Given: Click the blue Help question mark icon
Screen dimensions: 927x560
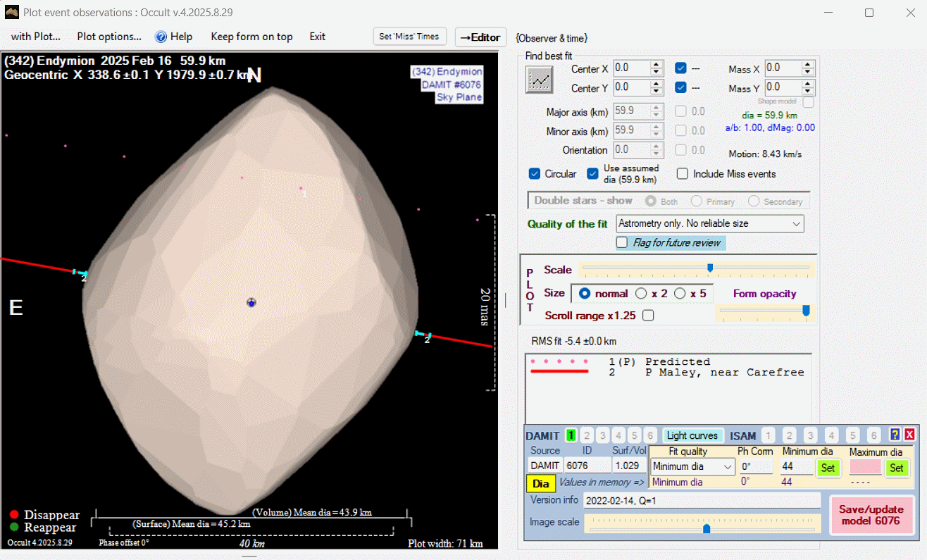Looking at the screenshot, I should tap(161, 37).
